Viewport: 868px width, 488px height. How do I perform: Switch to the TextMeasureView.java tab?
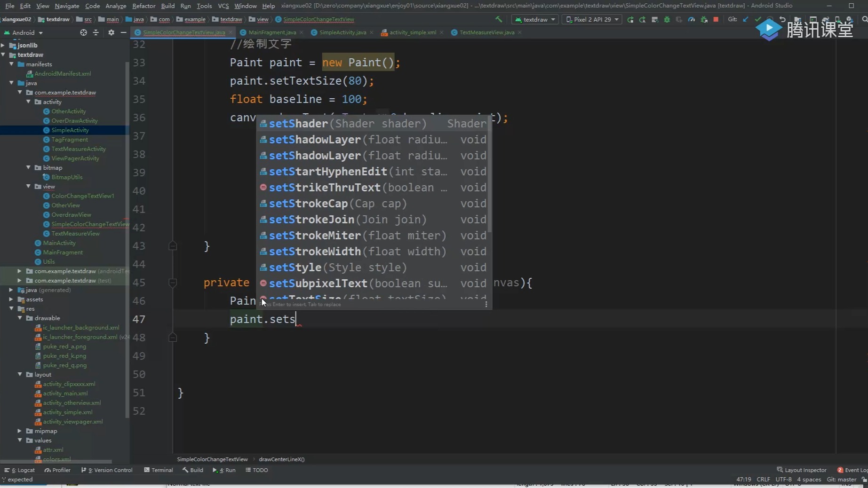(486, 32)
